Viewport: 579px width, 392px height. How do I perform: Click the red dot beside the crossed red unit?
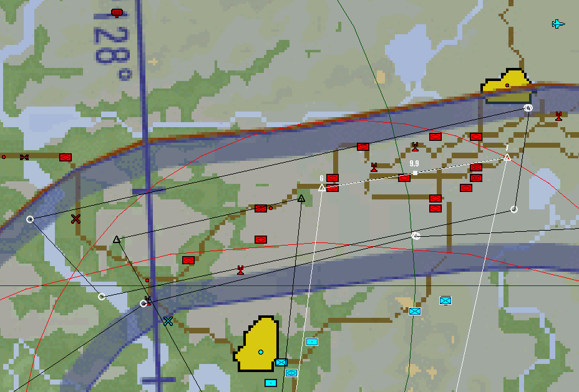tap(271, 208)
